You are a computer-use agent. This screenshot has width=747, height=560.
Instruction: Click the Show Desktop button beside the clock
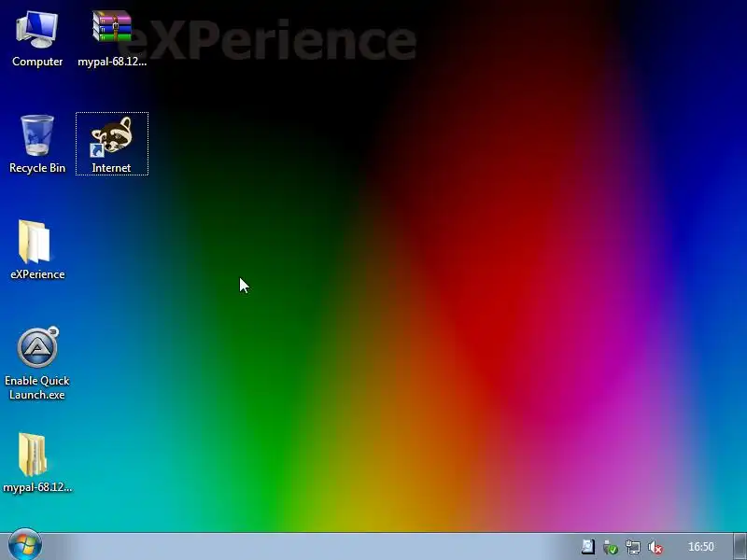pos(740,547)
